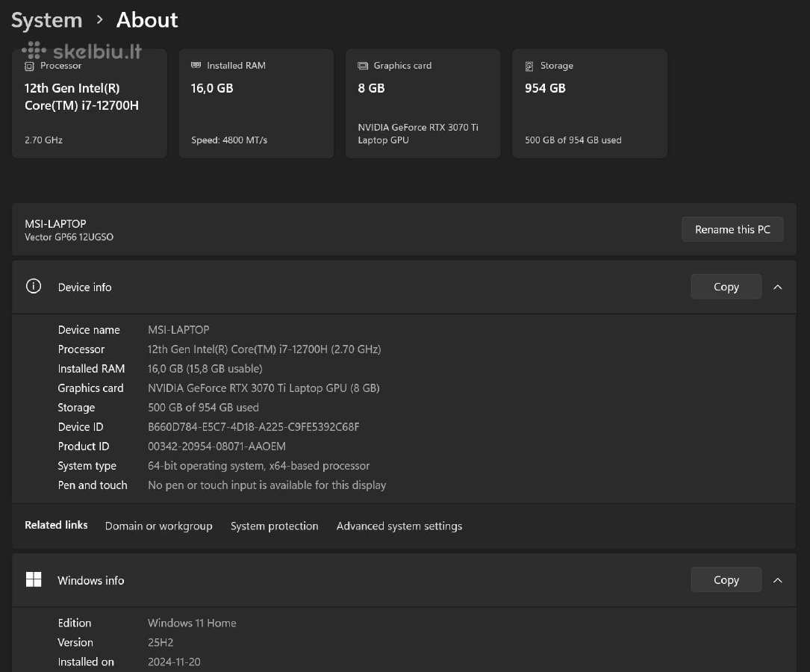The width and height of the screenshot is (810, 672).
Task: Select Product ID 00342-20954-08071-AAOEM
Action: pos(216,447)
